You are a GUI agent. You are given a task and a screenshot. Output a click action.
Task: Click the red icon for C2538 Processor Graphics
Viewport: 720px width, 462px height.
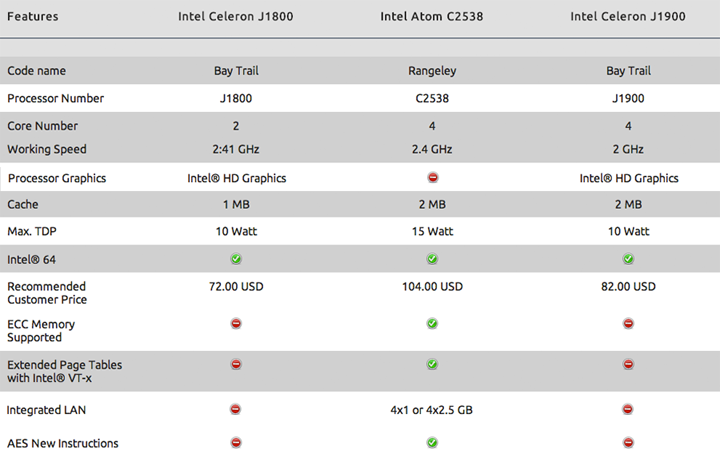433,177
